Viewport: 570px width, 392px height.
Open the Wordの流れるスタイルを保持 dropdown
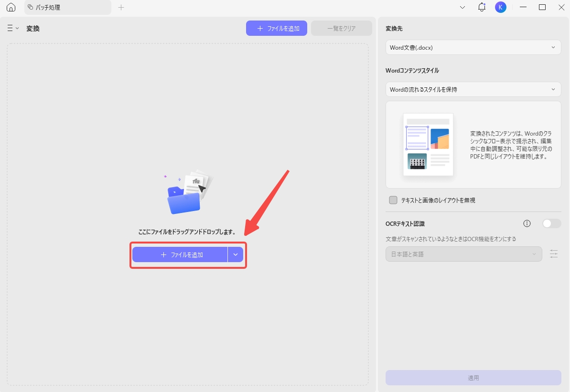[x=473, y=89]
